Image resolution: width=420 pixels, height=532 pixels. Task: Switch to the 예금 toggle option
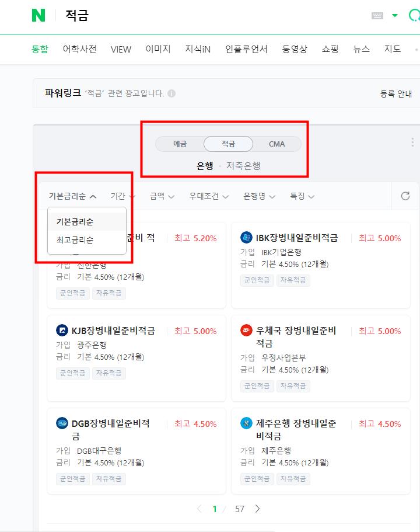click(x=180, y=144)
